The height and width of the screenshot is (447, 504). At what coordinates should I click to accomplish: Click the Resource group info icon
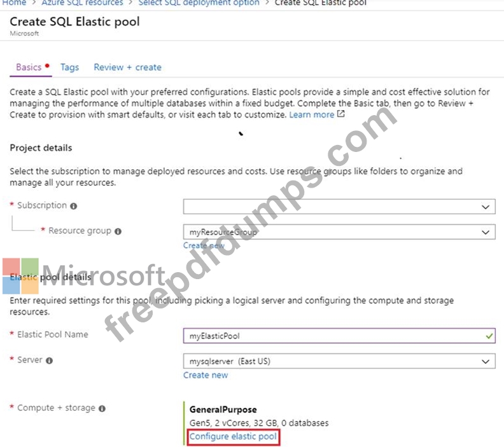[x=118, y=231]
